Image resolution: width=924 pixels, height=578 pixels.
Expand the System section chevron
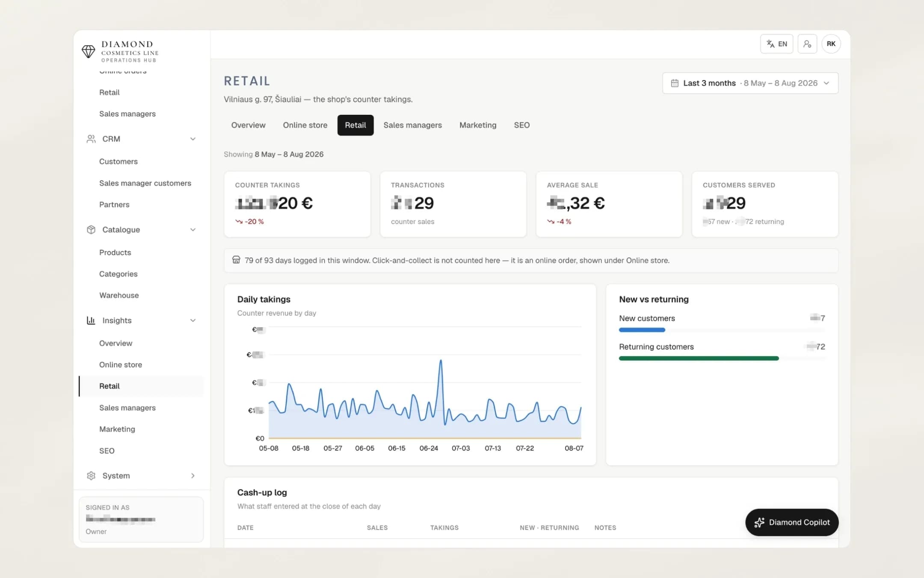[x=193, y=476]
